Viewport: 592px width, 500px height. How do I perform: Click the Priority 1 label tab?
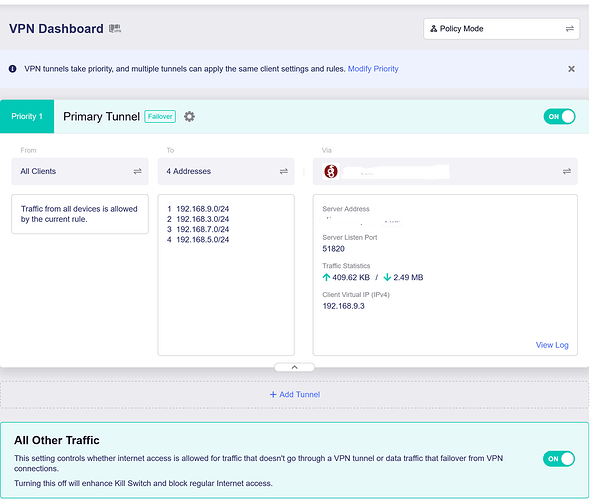(x=27, y=116)
